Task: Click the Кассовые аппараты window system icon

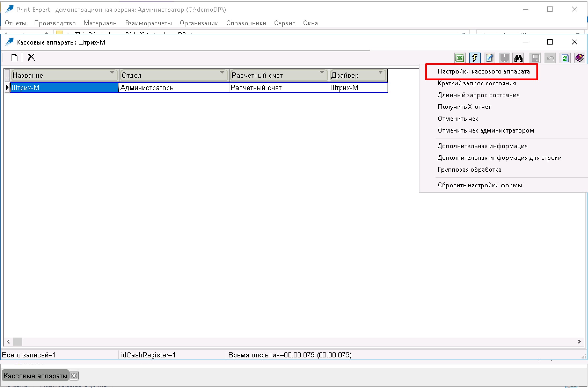Action: [x=9, y=42]
